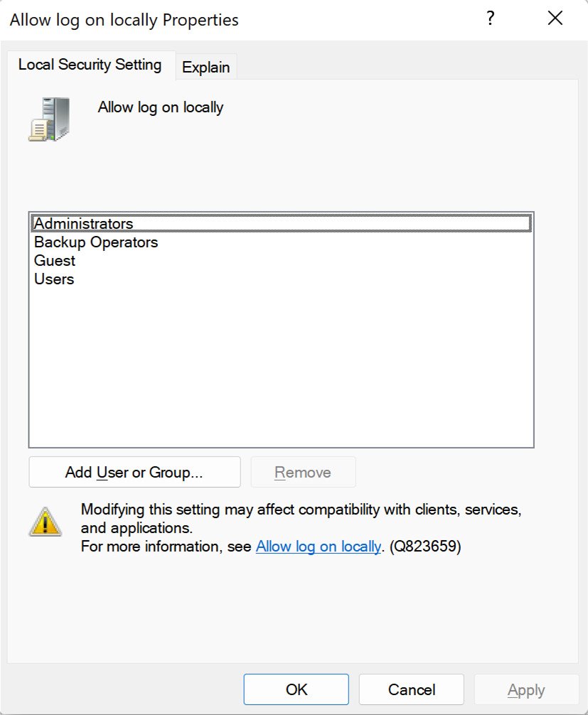The width and height of the screenshot is (588, 715).
Task: Open the Local Security Setting tab
Action: (x=90, y=65)
